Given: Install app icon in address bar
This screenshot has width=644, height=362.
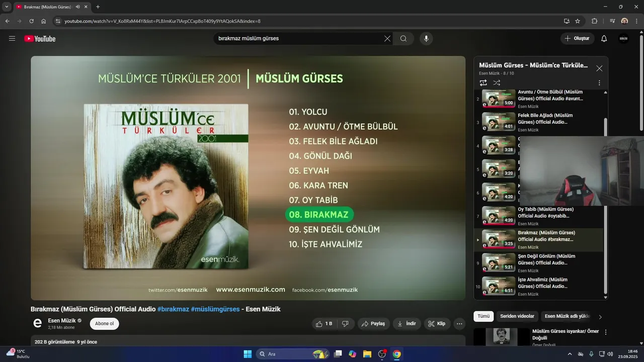Looking at the screenshot, I should tap(567, 21).
